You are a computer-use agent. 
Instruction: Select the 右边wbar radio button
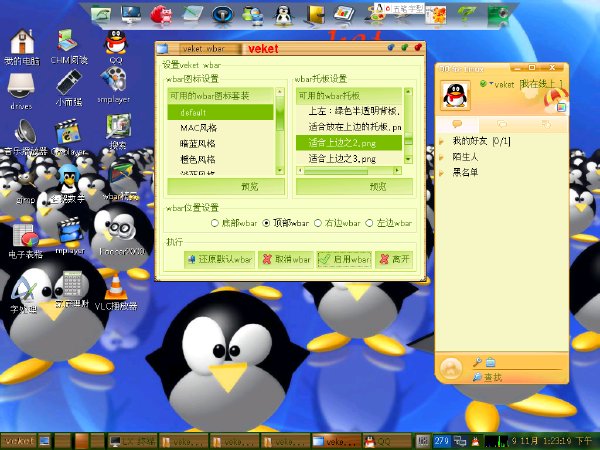(318, 223)
